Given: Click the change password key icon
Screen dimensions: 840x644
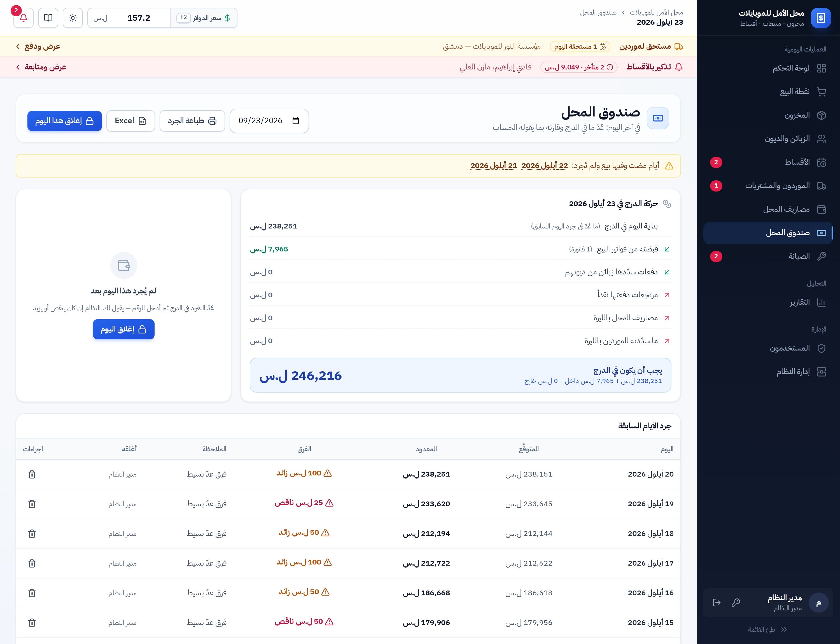Looking at the screenshot, I should coord(736,603).
